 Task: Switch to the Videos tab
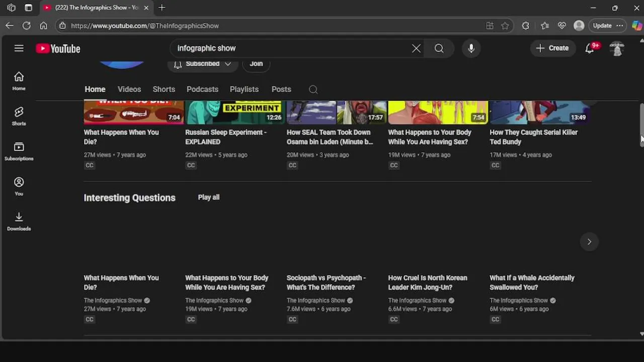(129, 89)
